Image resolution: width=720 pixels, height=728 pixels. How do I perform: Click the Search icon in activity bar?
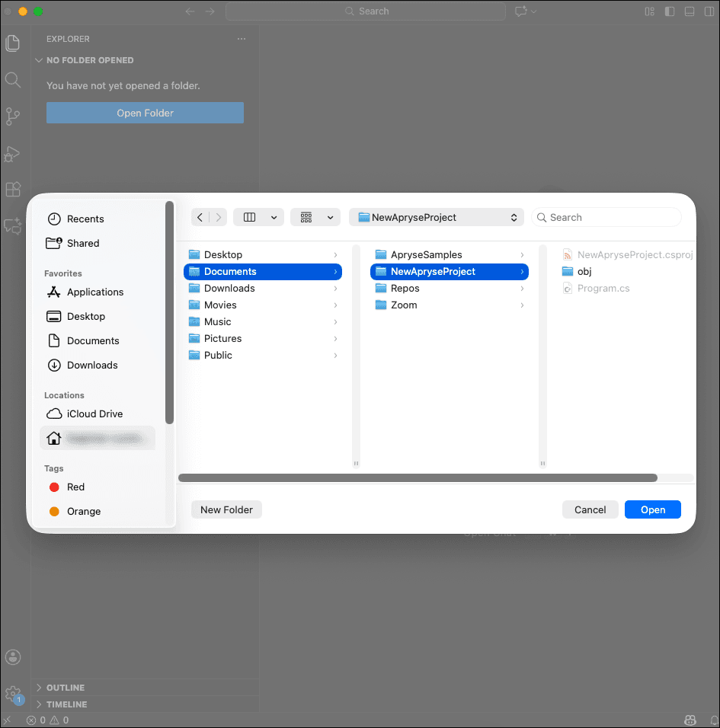[x=13, y=80]
